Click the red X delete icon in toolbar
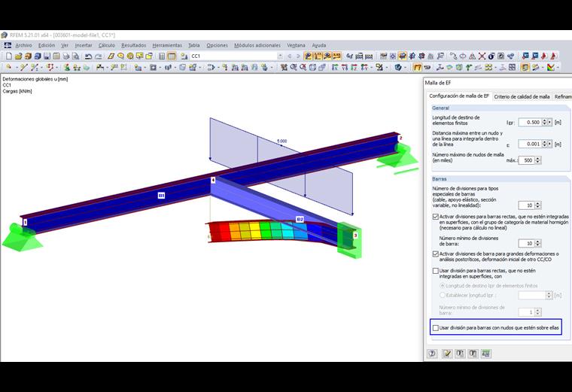Screen dimensions: 572x392 pos(482,56)
